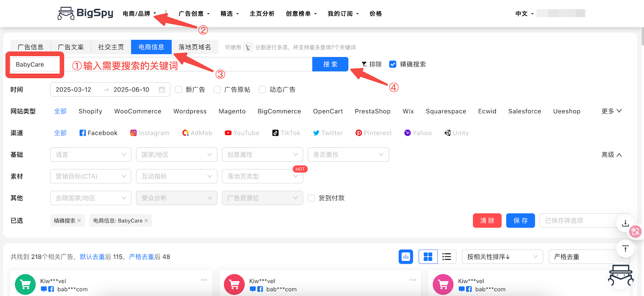This screenshot has width=644, height=296.
Task: Select the Twitter channel filter
Action: point(328,133)
